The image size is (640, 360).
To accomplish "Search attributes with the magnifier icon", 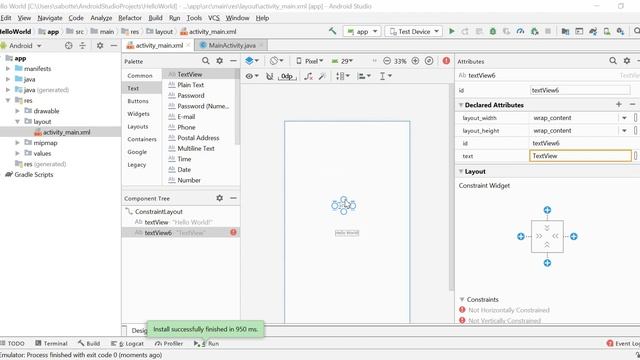I will [x=613, y=61].
